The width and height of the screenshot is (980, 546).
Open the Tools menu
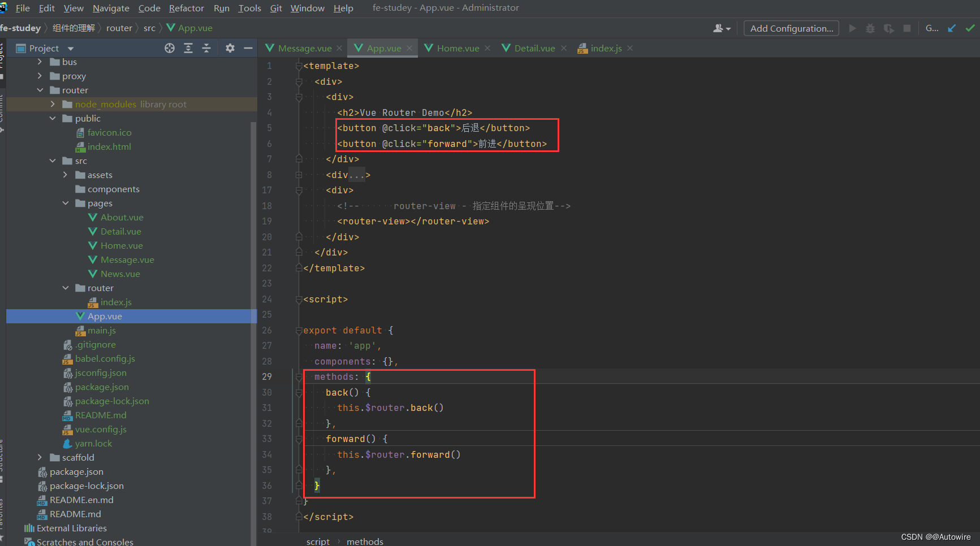pyautogui.click(x=249, y=8)
